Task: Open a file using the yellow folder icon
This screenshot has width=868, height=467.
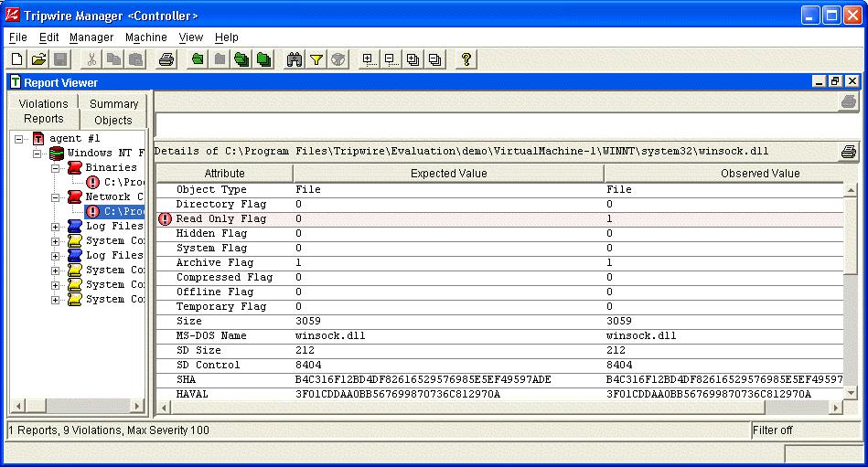Action: [38, 59]
